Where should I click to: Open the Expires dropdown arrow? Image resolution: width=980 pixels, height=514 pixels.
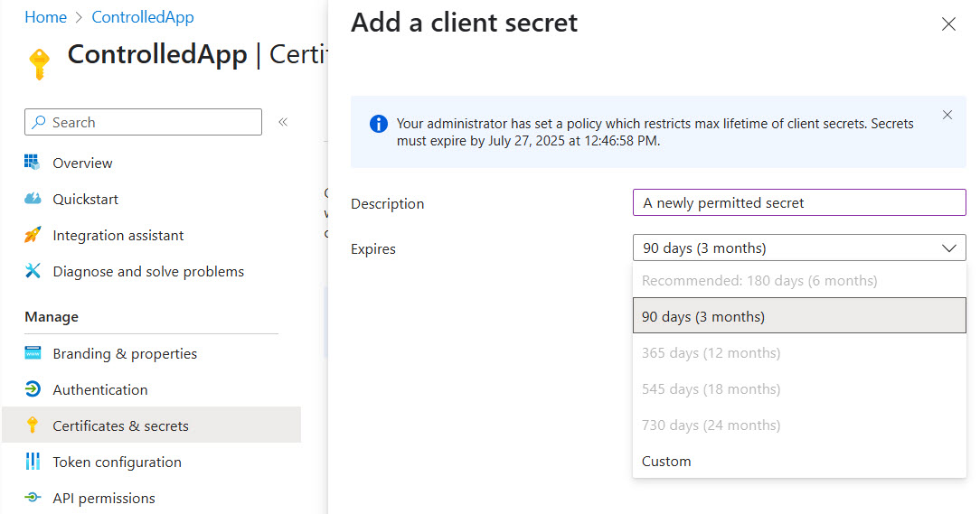tap(948, 248)
